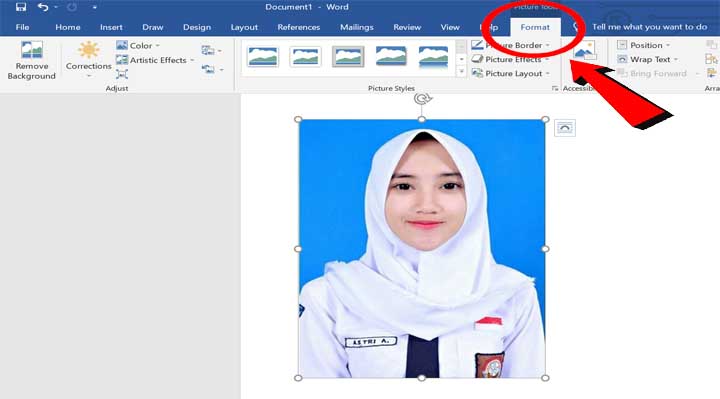Click the right-middle sizing handle of picture
720x399 pixels.
(x=545, y=248)
